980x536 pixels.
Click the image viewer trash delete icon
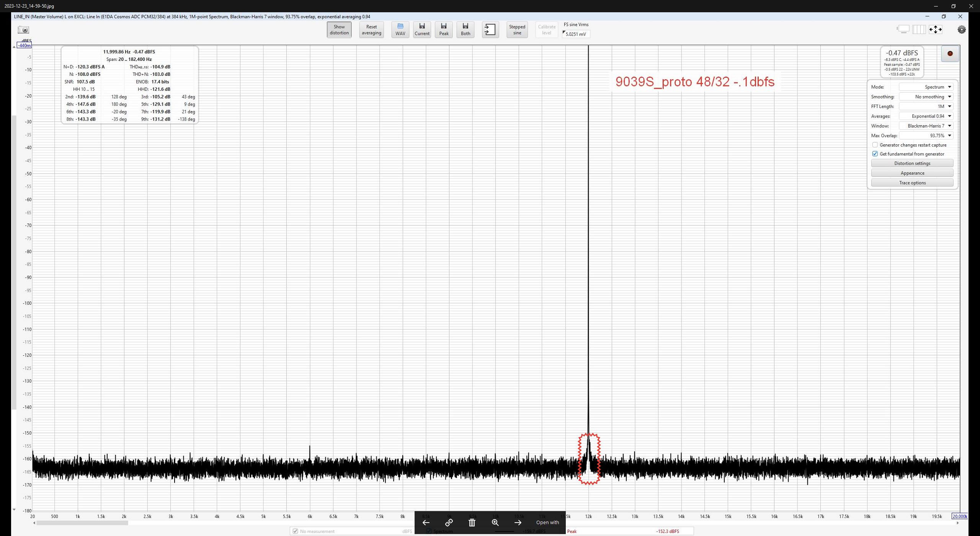point(472,523)
